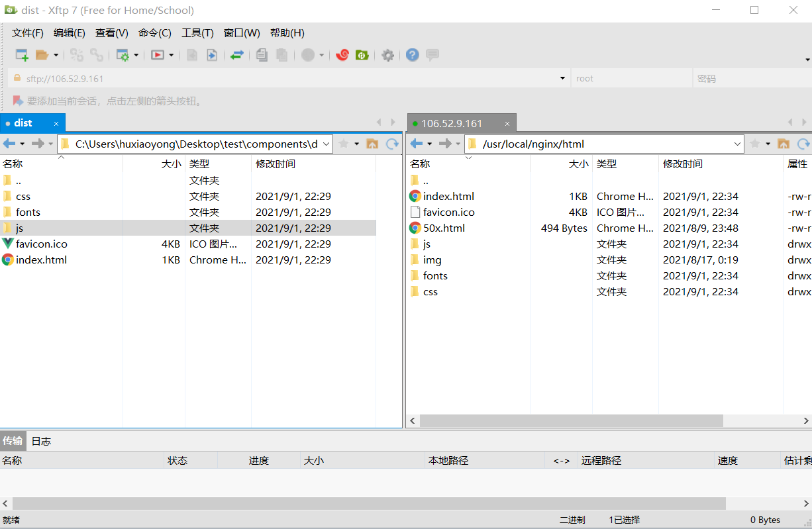Go to local home folder icon
This screenshot has width=812, height=529.
pyautogui.click(x=372, y=144)
